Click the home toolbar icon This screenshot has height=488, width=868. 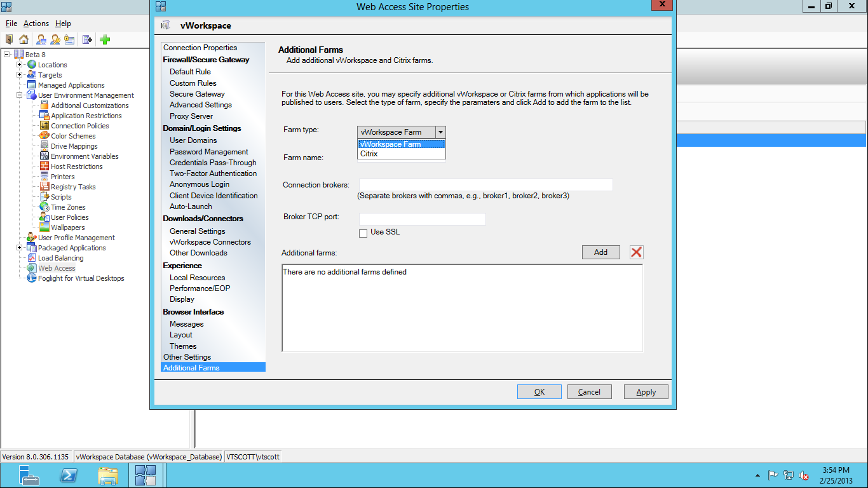(x=24, y=39)
